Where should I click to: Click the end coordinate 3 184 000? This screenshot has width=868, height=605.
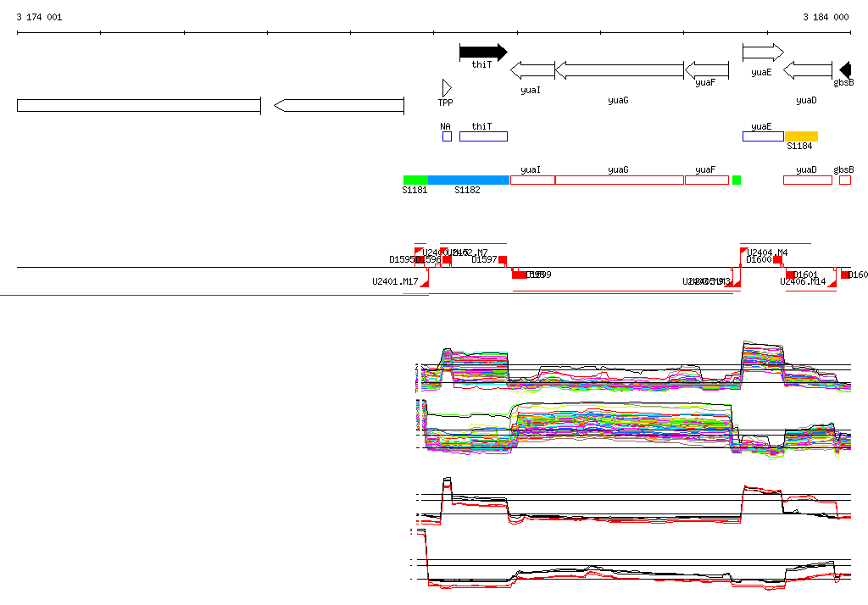coord(826,17)
